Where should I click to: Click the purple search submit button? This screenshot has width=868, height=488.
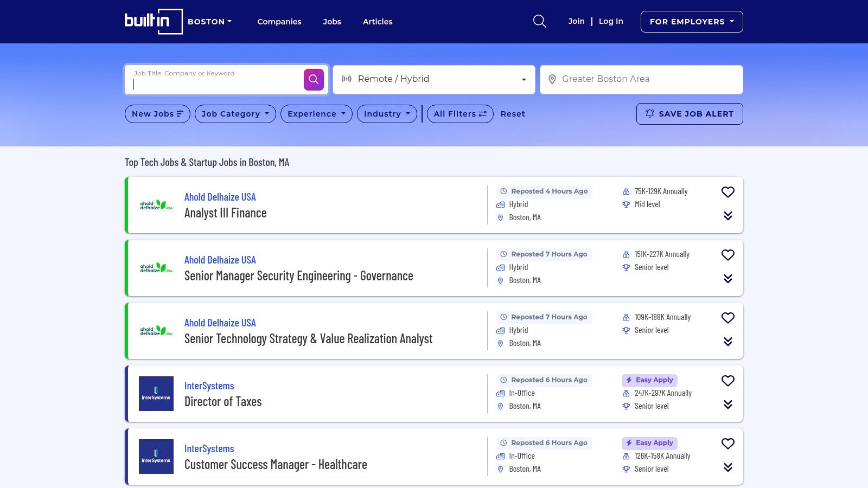(314, 79)
